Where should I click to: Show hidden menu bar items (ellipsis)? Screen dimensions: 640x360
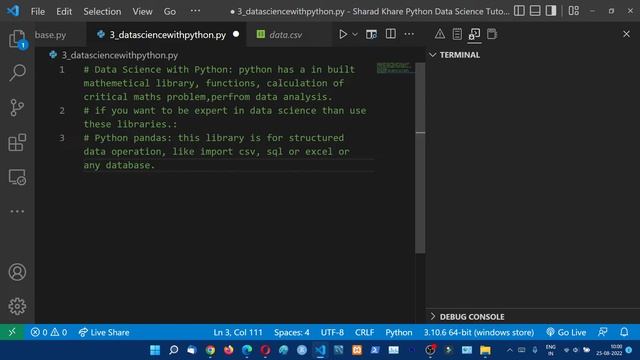click(x=195, y=11)
